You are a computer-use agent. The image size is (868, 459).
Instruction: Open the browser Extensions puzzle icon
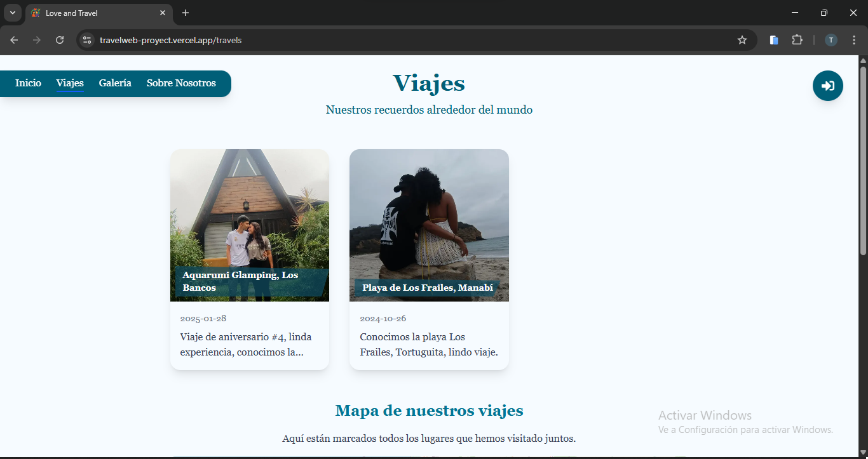(797, 40)
